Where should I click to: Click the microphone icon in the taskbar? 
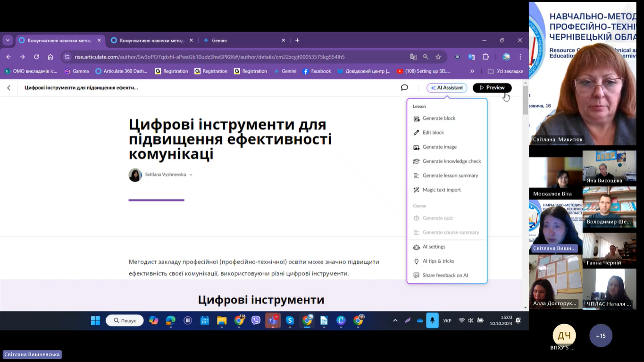click(x=432, y=320)
